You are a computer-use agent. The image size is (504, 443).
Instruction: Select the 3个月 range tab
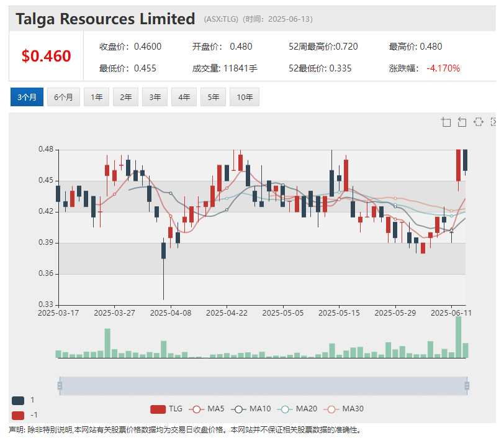(27, 97)
